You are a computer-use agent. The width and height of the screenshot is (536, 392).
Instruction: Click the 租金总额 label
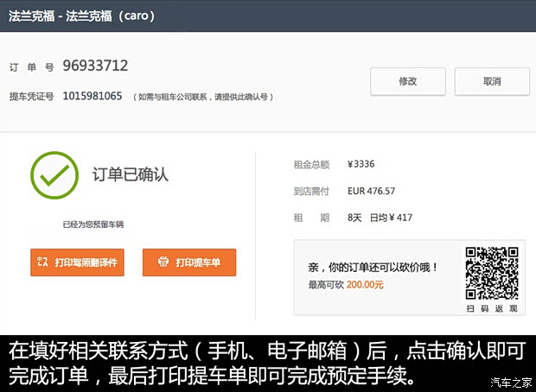tap(311, 165)
